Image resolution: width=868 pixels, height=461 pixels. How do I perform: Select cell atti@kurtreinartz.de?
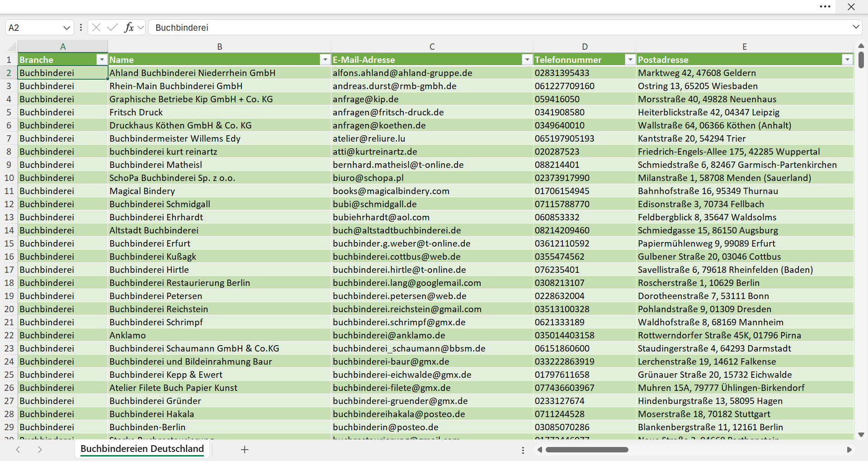[x=432, y=152]
